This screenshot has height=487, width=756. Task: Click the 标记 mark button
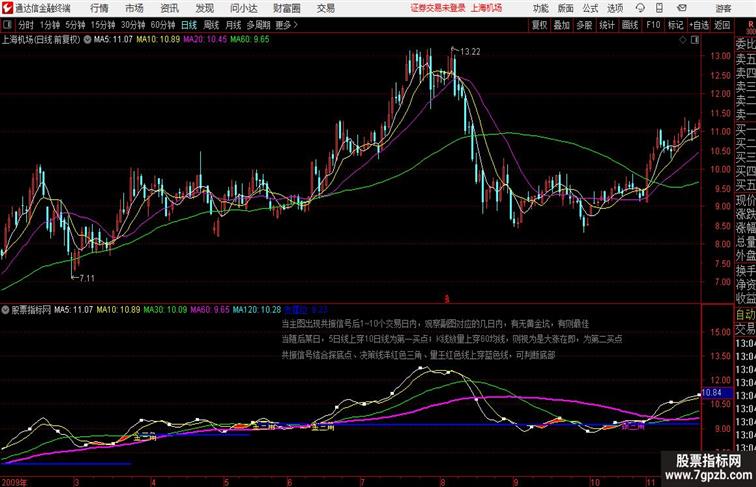(675, 25)
